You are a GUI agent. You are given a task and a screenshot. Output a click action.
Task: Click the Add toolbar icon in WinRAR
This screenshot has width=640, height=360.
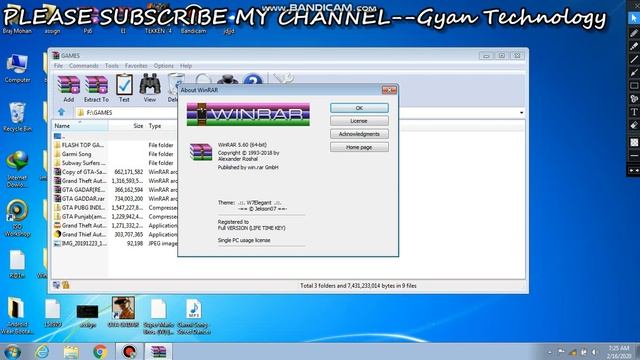[68, 88]
